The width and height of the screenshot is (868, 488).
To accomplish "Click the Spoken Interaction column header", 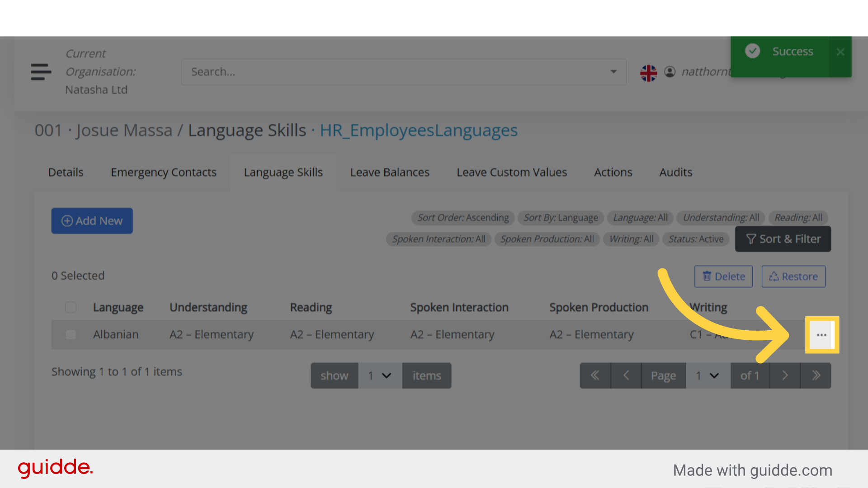I will [459, 307].
